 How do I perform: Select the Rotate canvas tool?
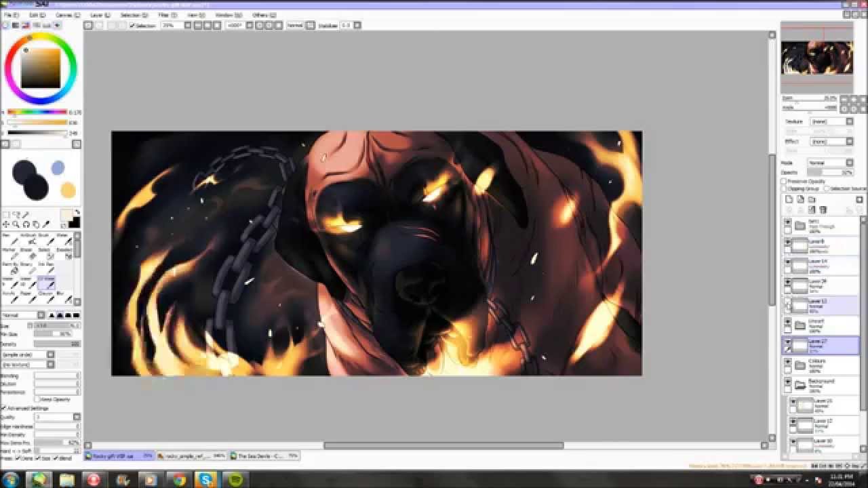(26, 224)
